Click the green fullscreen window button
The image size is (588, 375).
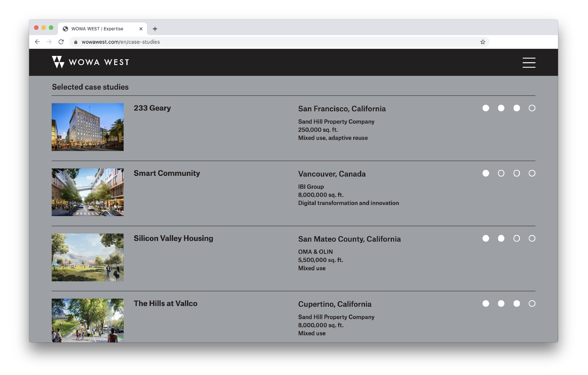(51, 28)
